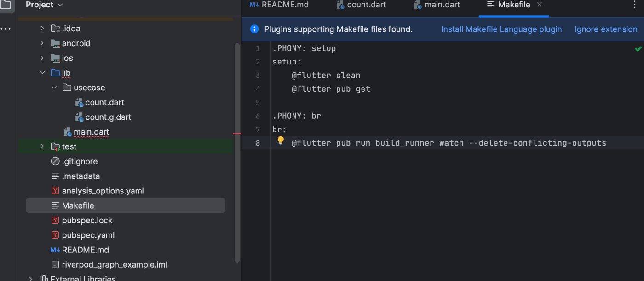644x281 pixels.
Task: Select the ios folder icon
Action: tap(55, 58)
